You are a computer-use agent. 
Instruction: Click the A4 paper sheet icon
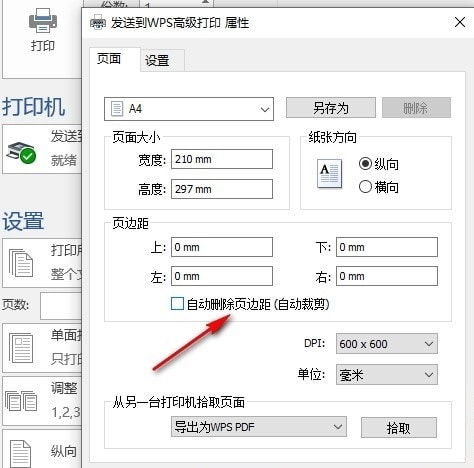coord(117,109)
